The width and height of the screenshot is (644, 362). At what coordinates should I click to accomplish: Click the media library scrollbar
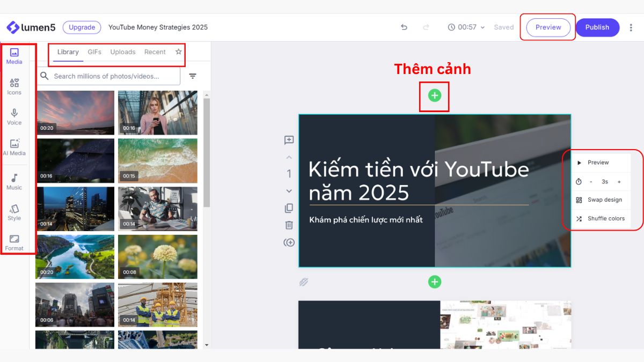point(207,154)
